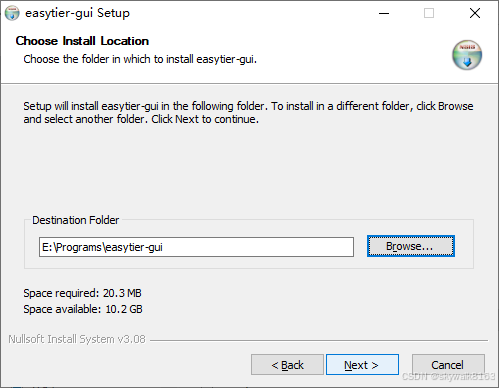Click the 'Setup will install easytier-gui' instructions text
Image resolution: width=499 pixels, height=388 pixels.
coord(248,112)
